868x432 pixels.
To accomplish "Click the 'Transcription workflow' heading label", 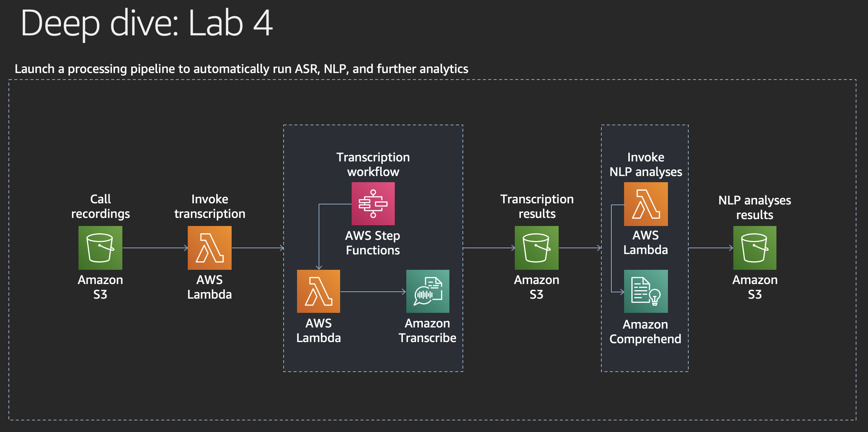I will point(373,164).
